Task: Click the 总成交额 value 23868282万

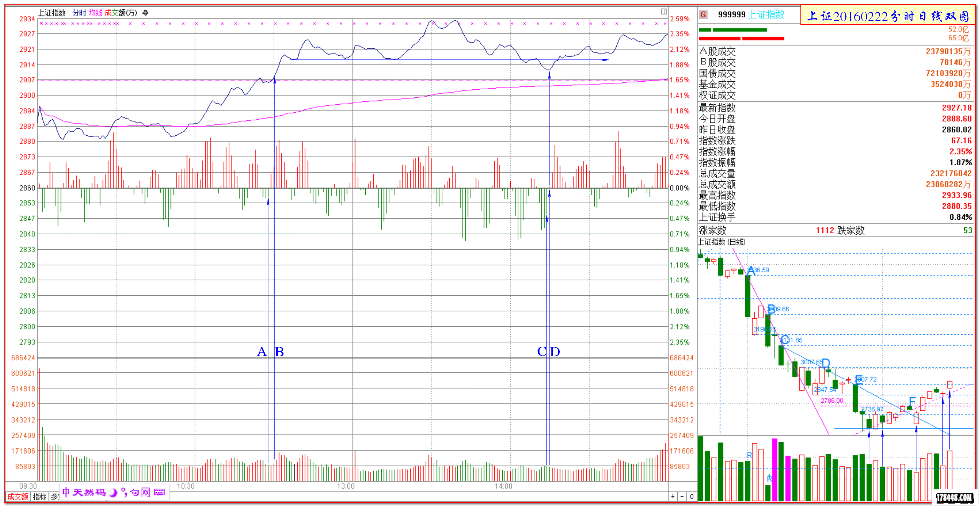Action: [948, 184]
